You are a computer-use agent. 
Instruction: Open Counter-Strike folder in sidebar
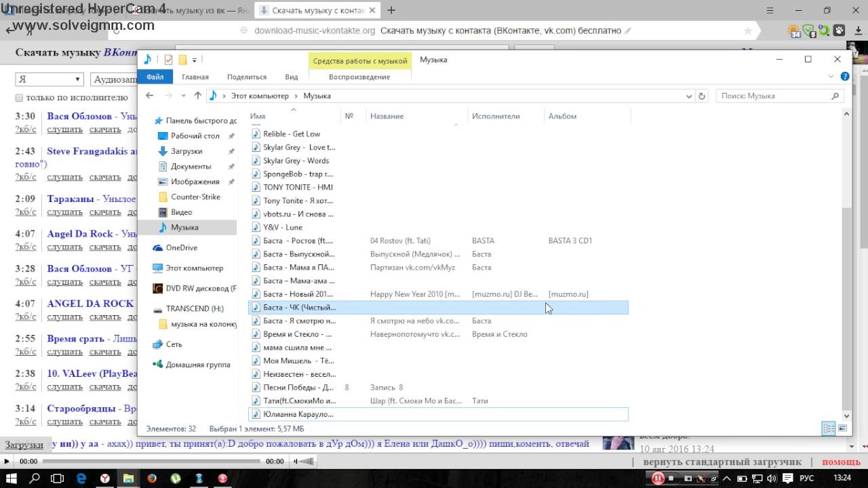click(x=195, y=197)
